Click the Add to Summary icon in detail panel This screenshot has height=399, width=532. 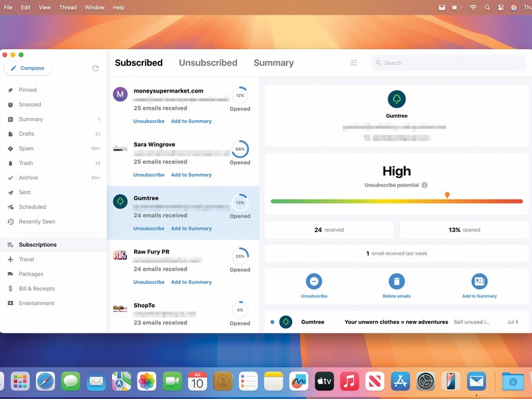pos(479,281)
